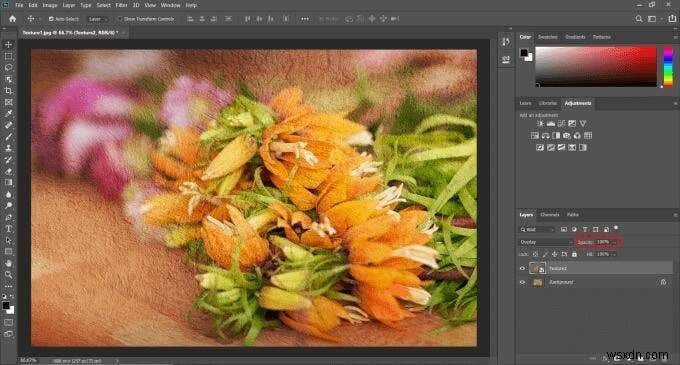
Task: Select the Horizontal Type tool
Action: [x=8, y=228]
